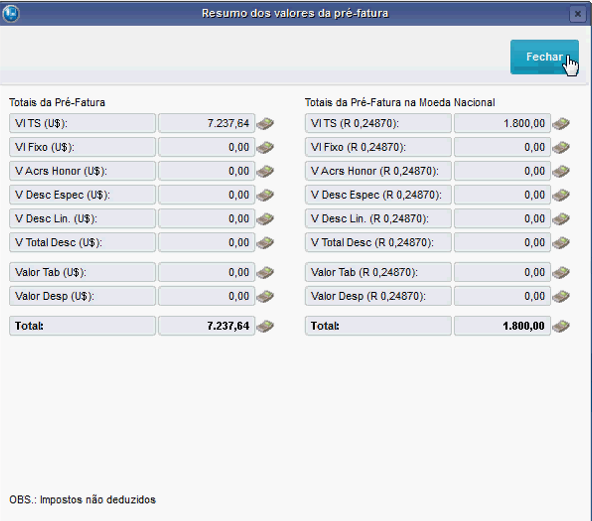The height and width of the screenshot is (521, 592).
Task: Click money icon beside Valor Tab (U$)
Action: 265,272
